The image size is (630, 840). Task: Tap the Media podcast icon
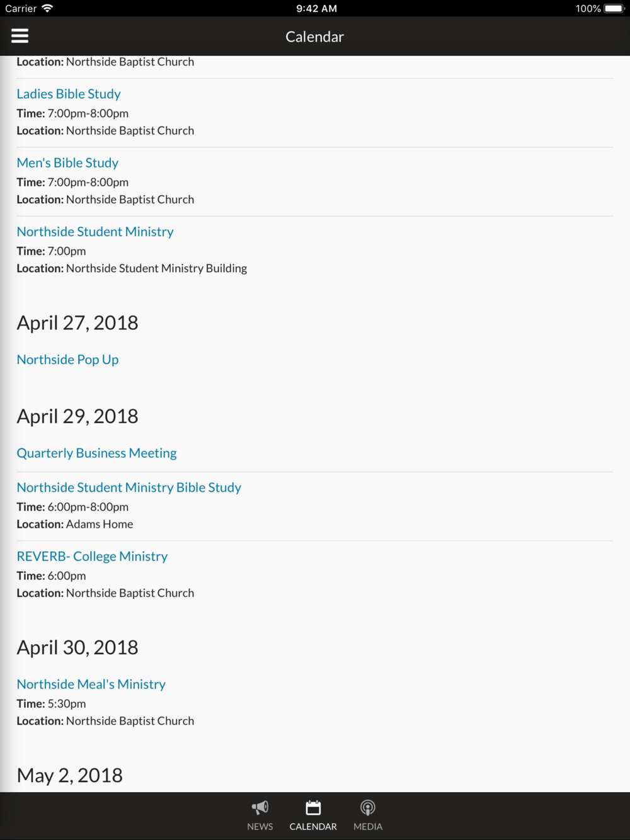coord(368,807)
